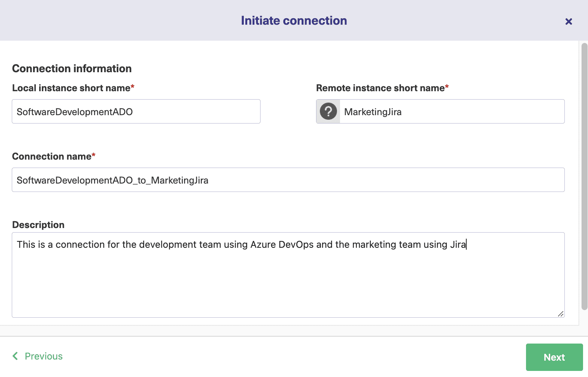
Task: Click inside the Description text area
Action: tap(288, 274)
